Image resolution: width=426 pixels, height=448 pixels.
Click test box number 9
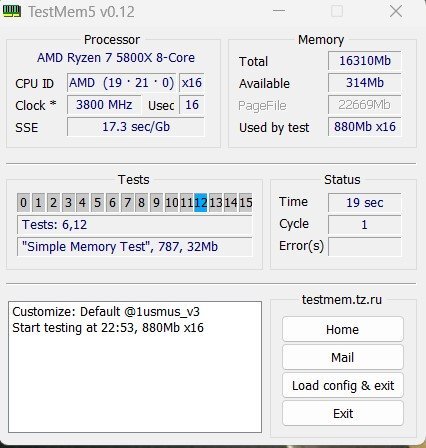156,202
